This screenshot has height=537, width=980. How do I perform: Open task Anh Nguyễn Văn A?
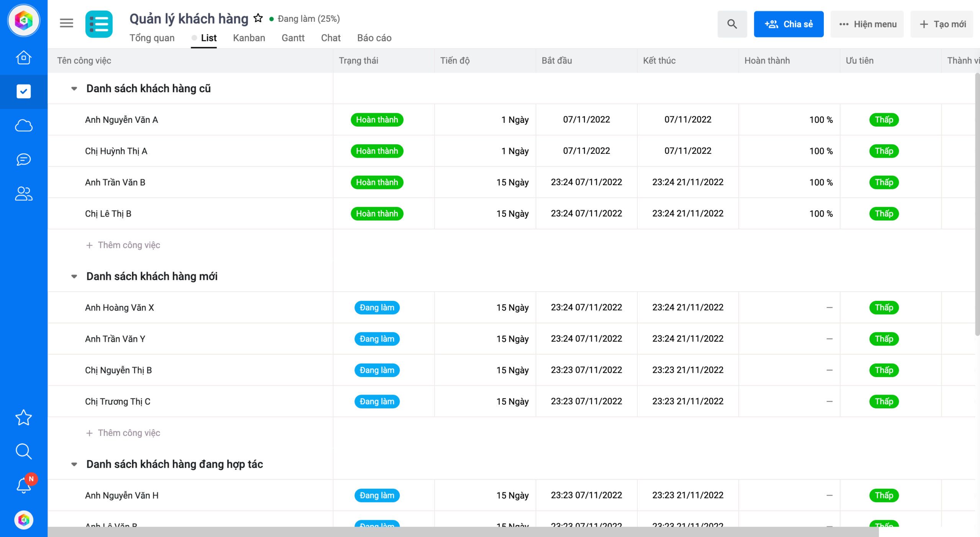(x=121, y=120)
